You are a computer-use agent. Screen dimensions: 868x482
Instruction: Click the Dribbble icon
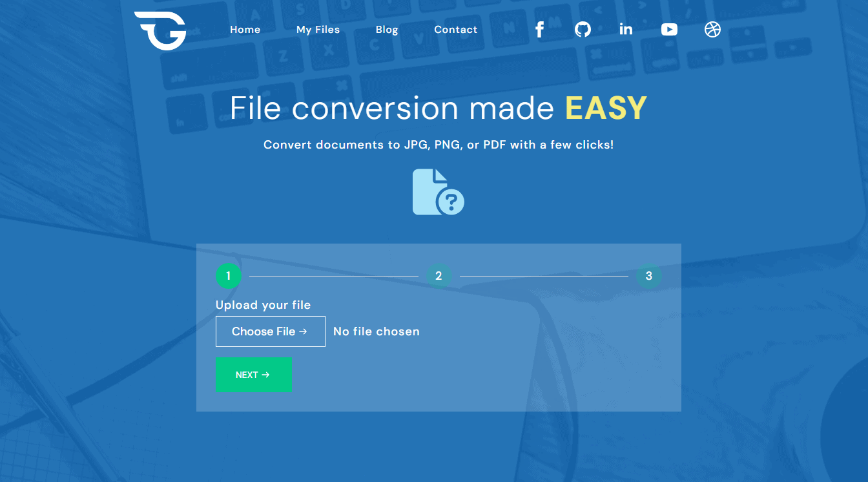[712, 29]
